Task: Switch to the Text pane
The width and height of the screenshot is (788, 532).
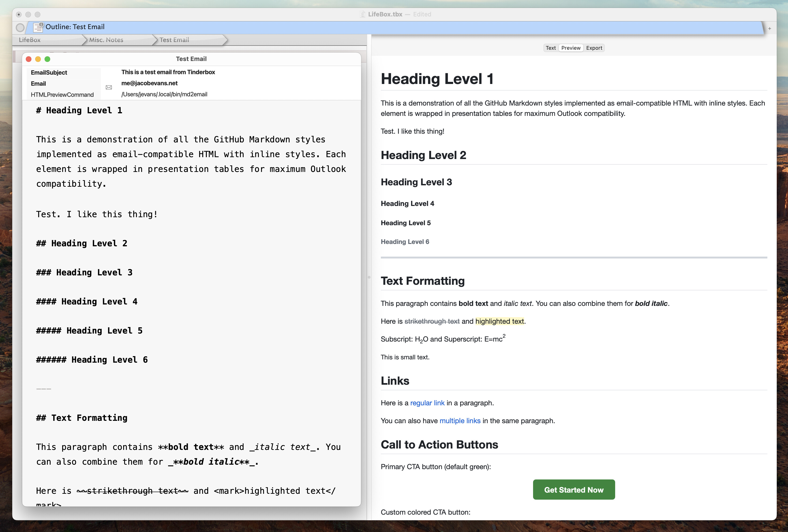Action: (x=550, y=48)
